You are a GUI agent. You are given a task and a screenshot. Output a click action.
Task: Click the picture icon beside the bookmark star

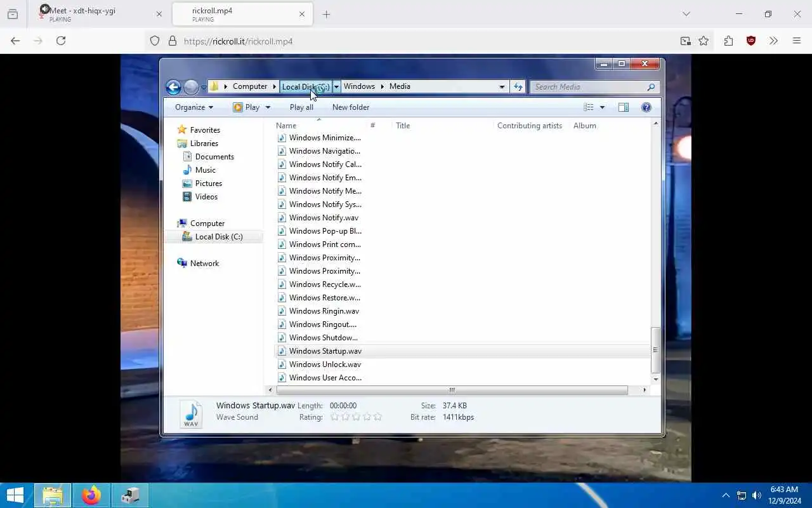(685, 41)
